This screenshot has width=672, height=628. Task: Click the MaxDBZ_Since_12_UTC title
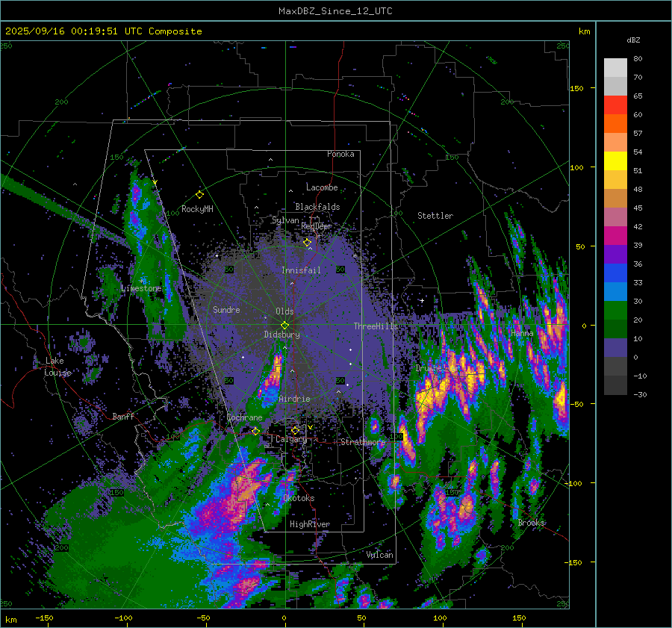[x=335, y=11]
